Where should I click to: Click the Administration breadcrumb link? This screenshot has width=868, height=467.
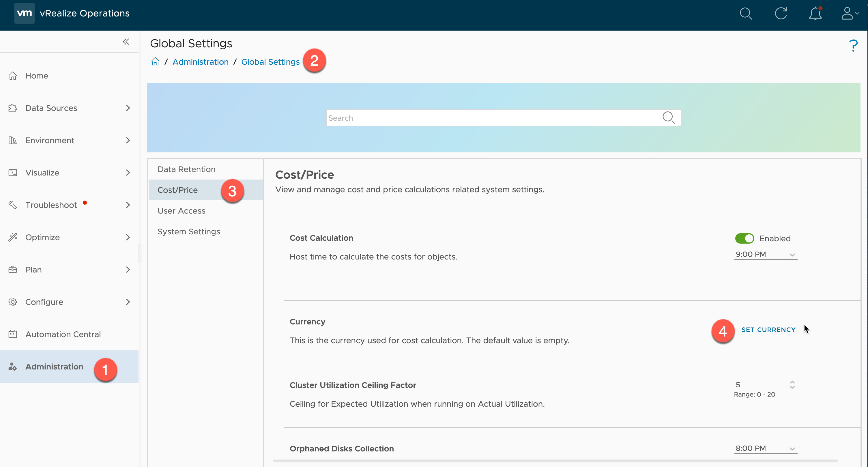tap(201, 62)
